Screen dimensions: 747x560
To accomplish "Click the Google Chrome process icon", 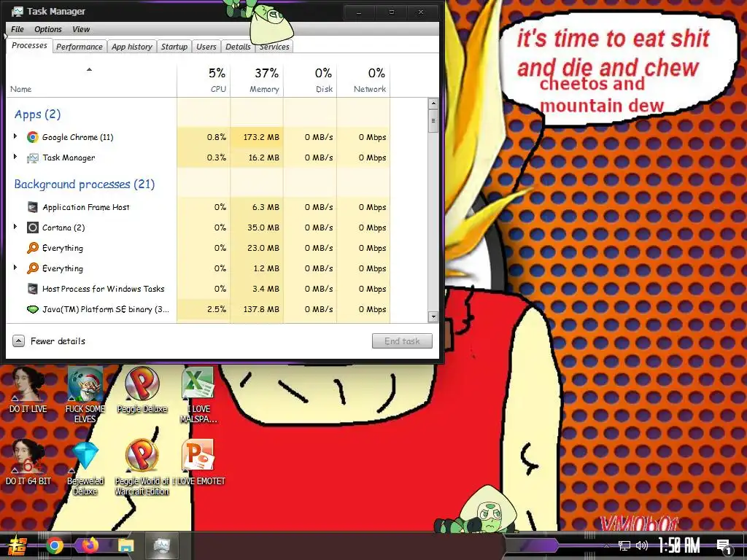I will click(32, 137).
